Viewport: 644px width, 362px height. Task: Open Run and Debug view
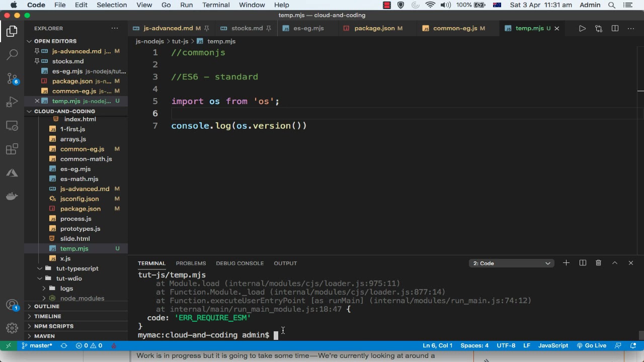pos(12,102)
